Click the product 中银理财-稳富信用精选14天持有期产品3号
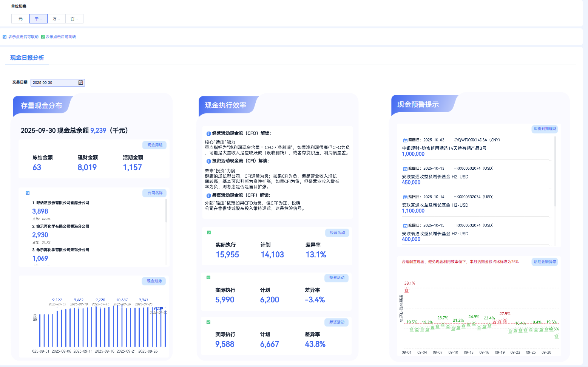The width and height of the screenshot is (588, 367). 444,148
